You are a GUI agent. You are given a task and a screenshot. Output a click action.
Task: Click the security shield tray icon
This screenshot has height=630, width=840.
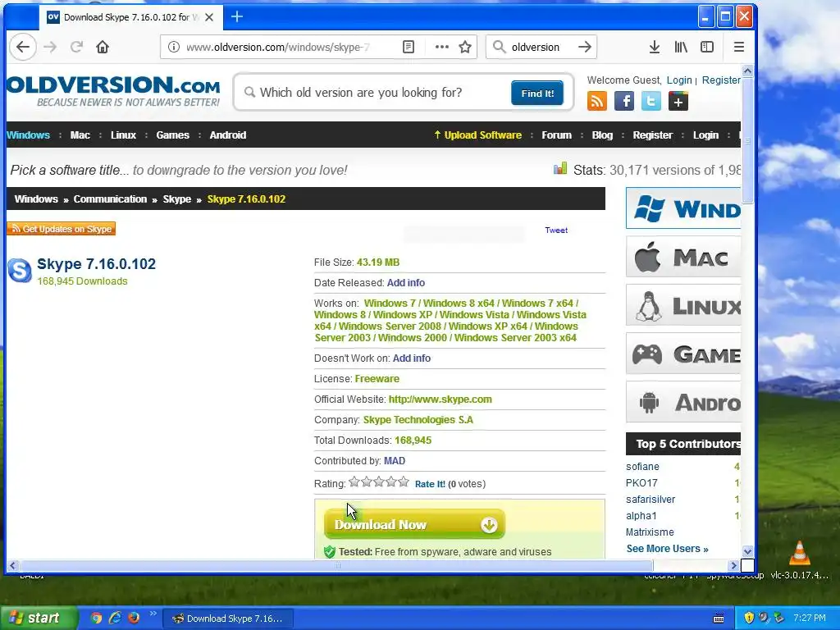click(x=749, y=618)
